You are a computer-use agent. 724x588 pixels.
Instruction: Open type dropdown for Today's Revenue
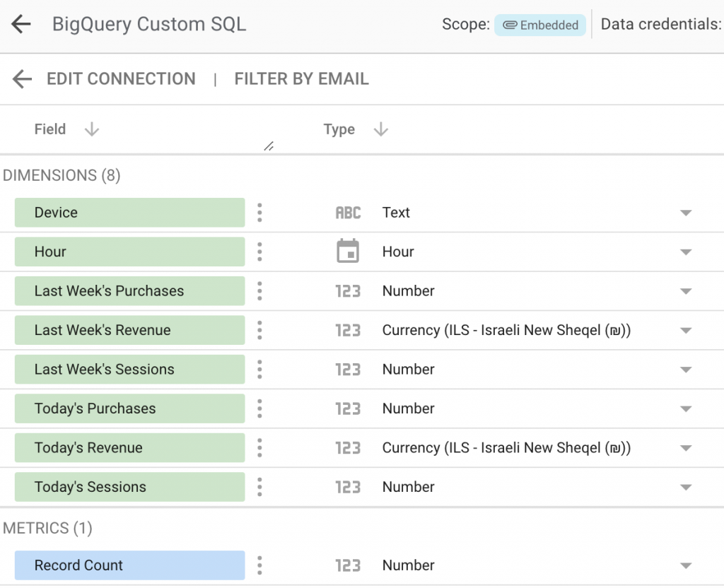tap(686, 449)
